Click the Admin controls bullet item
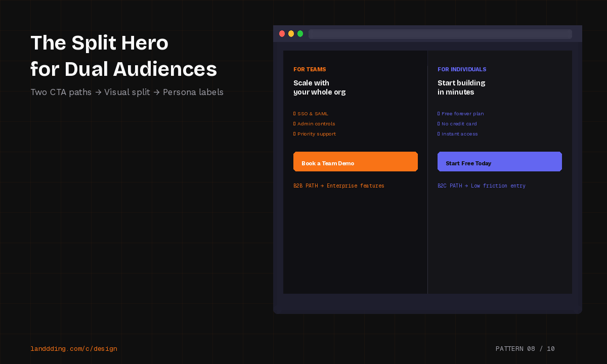Screen dimensions: 607x364 point(316,124)
